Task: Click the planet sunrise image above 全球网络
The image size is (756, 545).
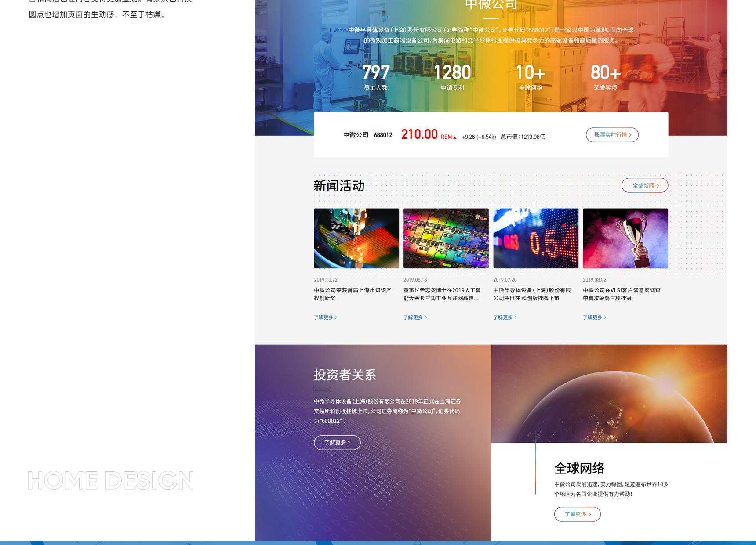Action: pos(609,393)
